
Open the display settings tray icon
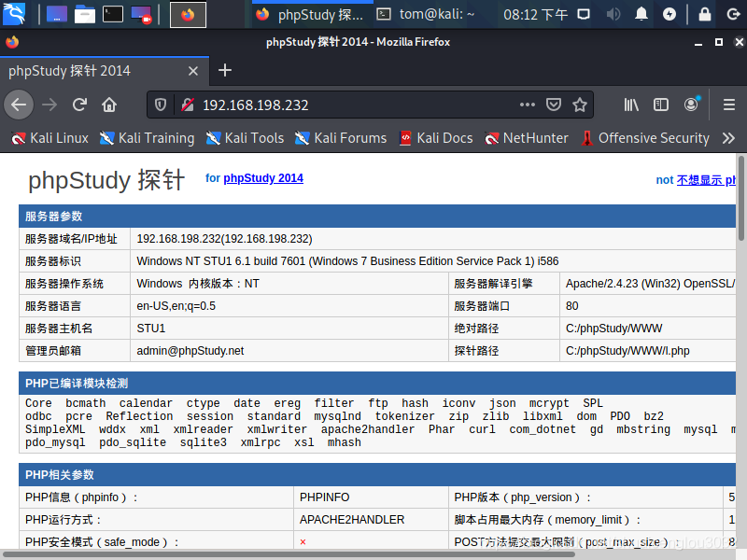(584, 14)
